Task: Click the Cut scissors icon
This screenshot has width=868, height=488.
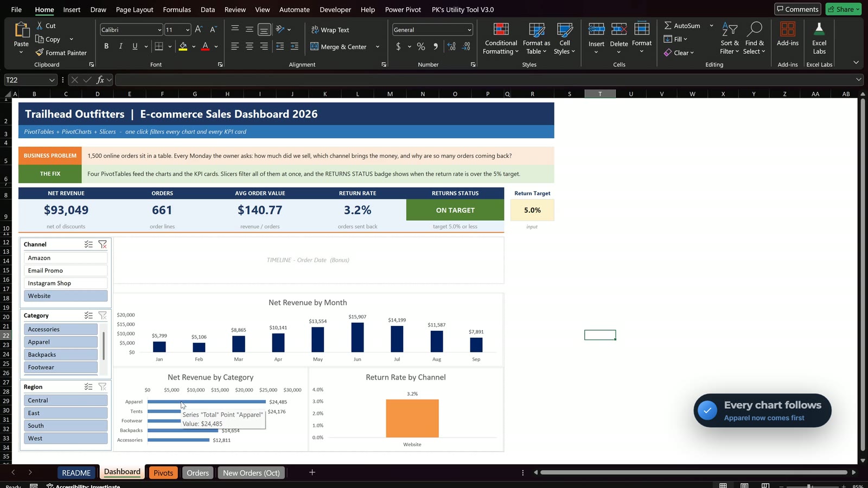Action: [40, 25]
